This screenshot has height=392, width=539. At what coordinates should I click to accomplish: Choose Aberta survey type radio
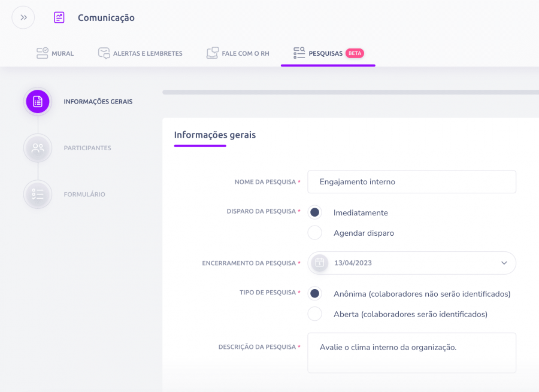pos(315,314)
